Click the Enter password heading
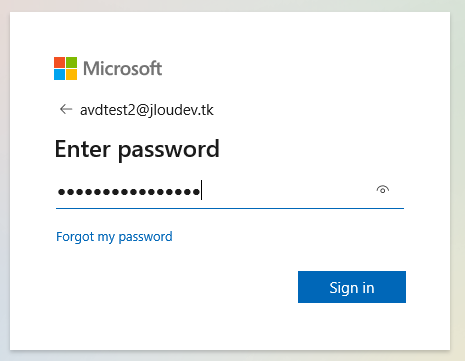 point(137,149)
